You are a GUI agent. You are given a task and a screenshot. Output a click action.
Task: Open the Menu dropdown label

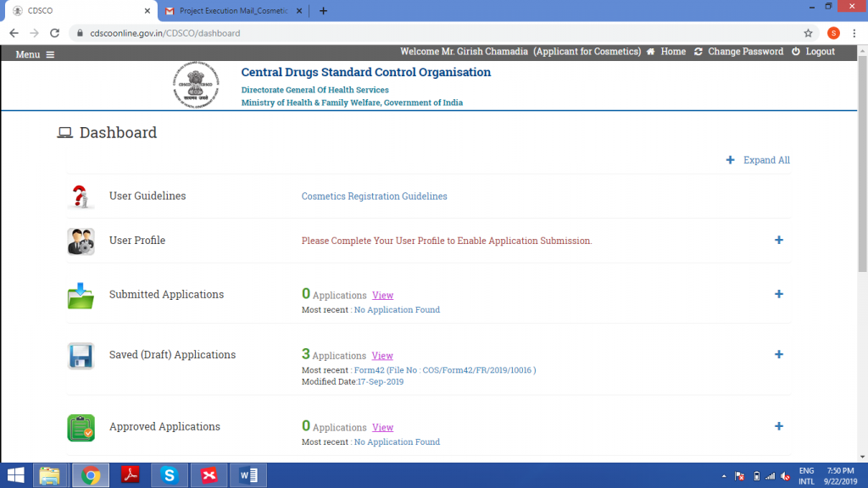tap(28, 55)
